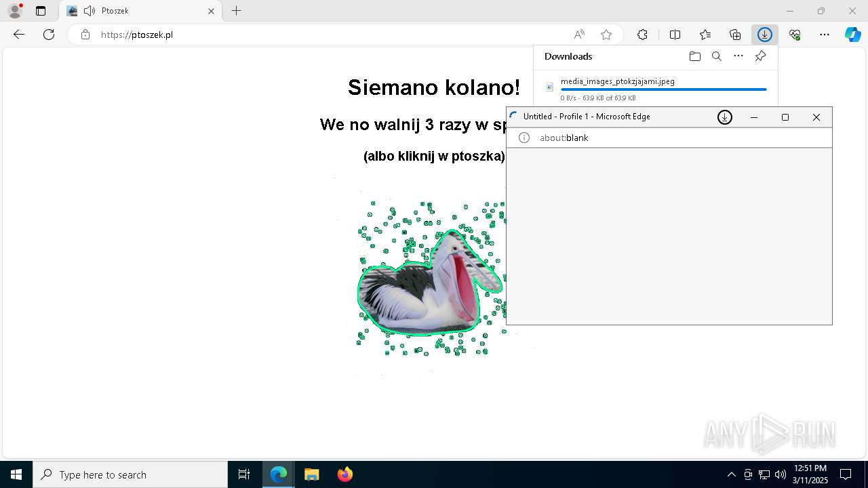Click the Type here to search box
Screen dimensions: 868x488
[x=130, y=474]
